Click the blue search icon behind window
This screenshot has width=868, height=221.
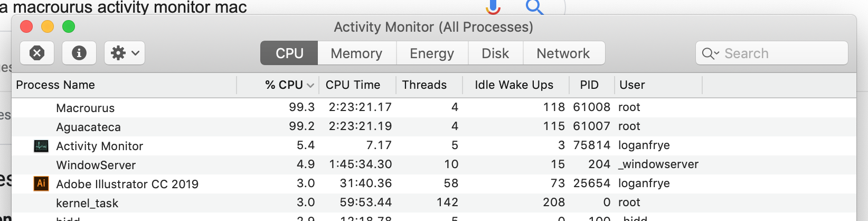pos(534,6)
